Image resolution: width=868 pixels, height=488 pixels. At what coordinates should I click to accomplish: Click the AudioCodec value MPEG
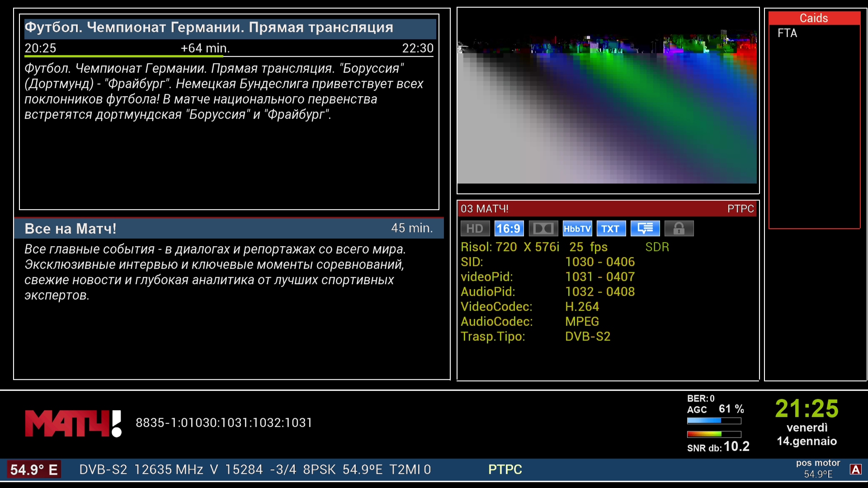tap(582, 322)
